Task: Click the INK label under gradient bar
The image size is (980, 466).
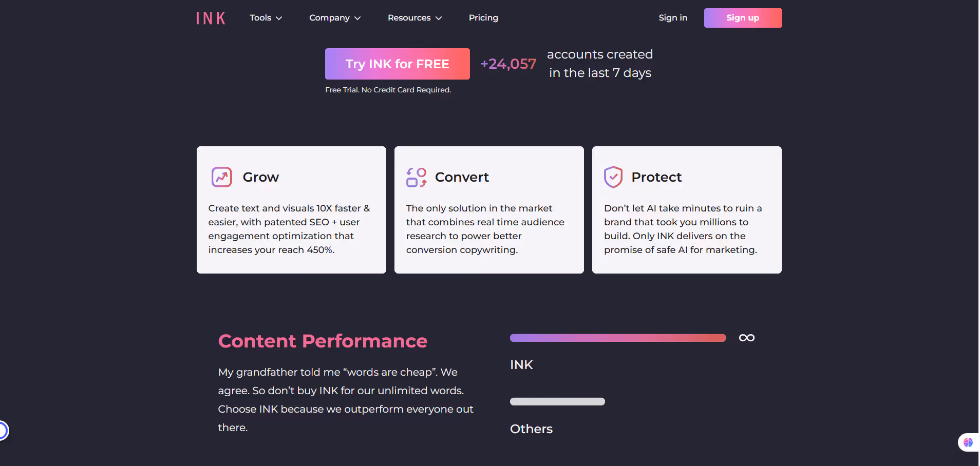Action: coord(521,365)
